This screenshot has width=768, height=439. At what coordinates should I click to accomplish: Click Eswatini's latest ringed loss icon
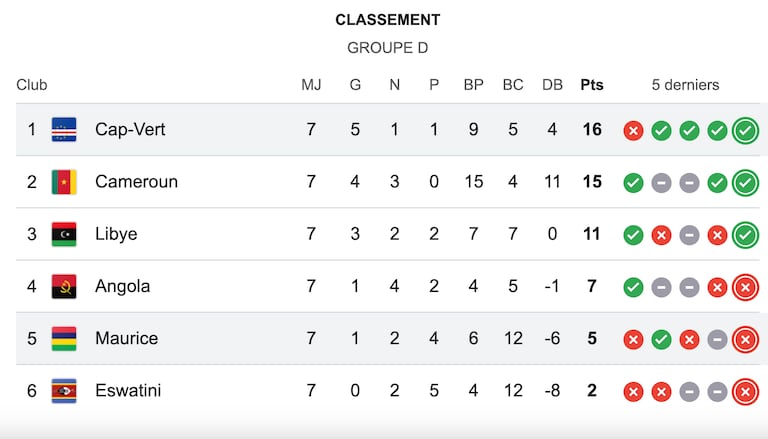click(745, 392)
